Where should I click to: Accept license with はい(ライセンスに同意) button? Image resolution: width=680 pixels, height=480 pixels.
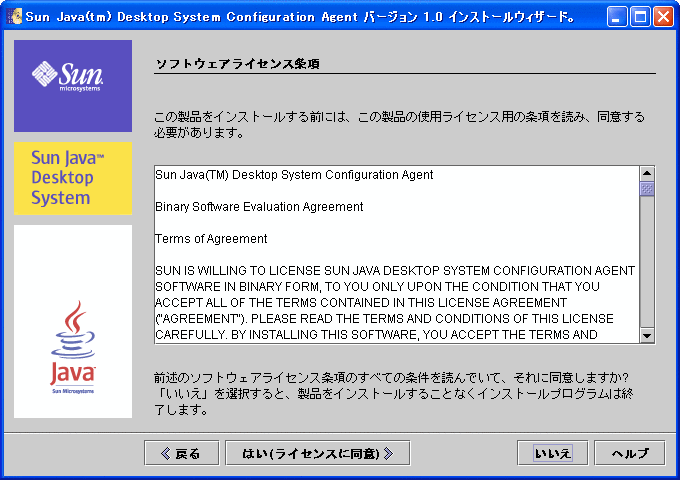(318, 453)
